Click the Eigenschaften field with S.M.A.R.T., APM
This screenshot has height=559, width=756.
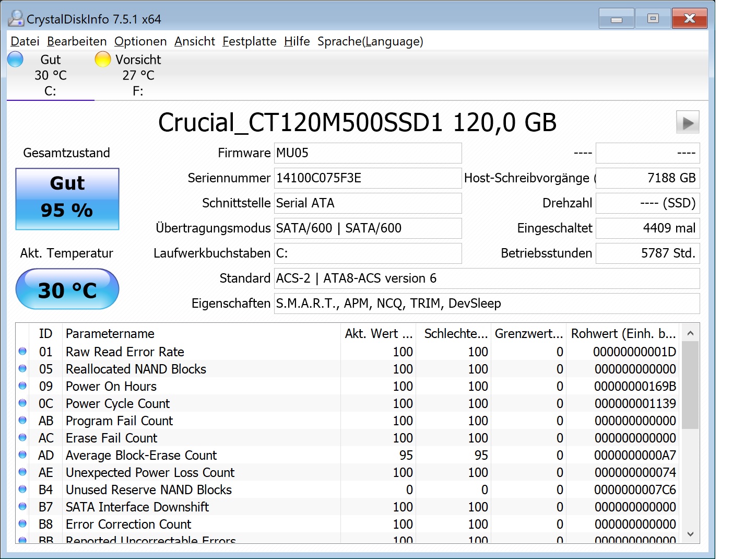487,304
